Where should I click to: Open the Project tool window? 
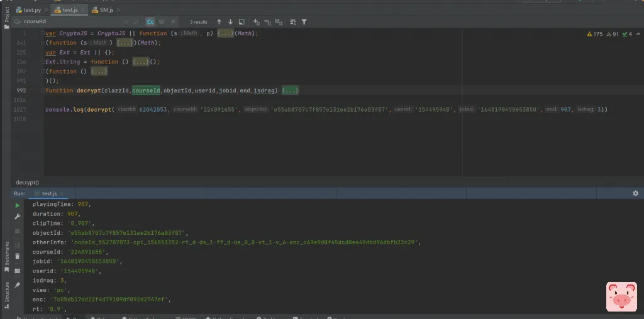tap(7, 16)
